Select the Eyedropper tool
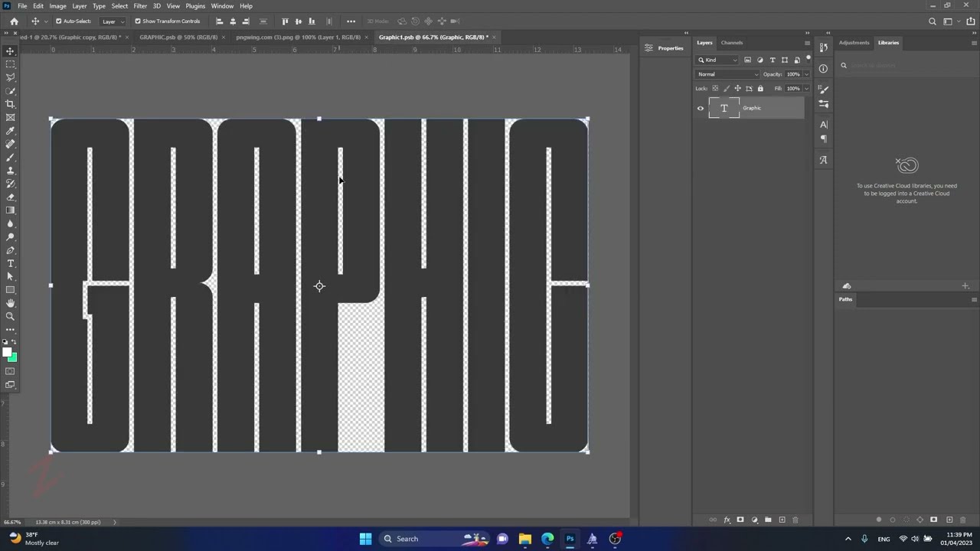980x551 pixels. point(11,131)
